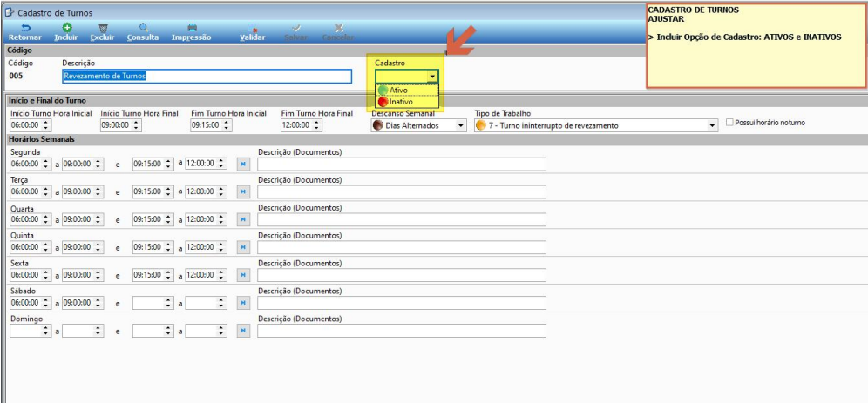Click the disabled Salvar button
868x403 pixels.
point(295,32)
